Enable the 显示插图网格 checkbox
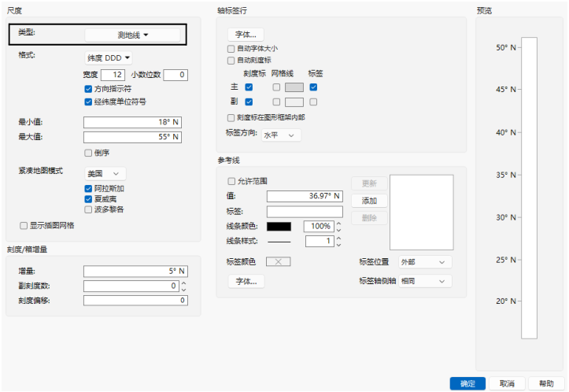This screenshot has width=569, height=392. point(24,226)
